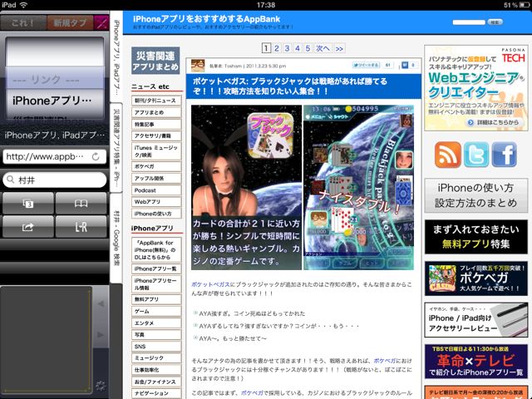Tap the forward triangle arrow in sidebar
This screenshot has width=532, height=399.
click(x=101, y=335)
